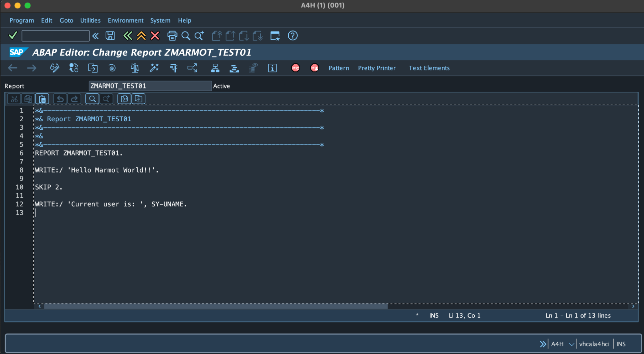Click the toolbar back arrow icon

[13, 68]
